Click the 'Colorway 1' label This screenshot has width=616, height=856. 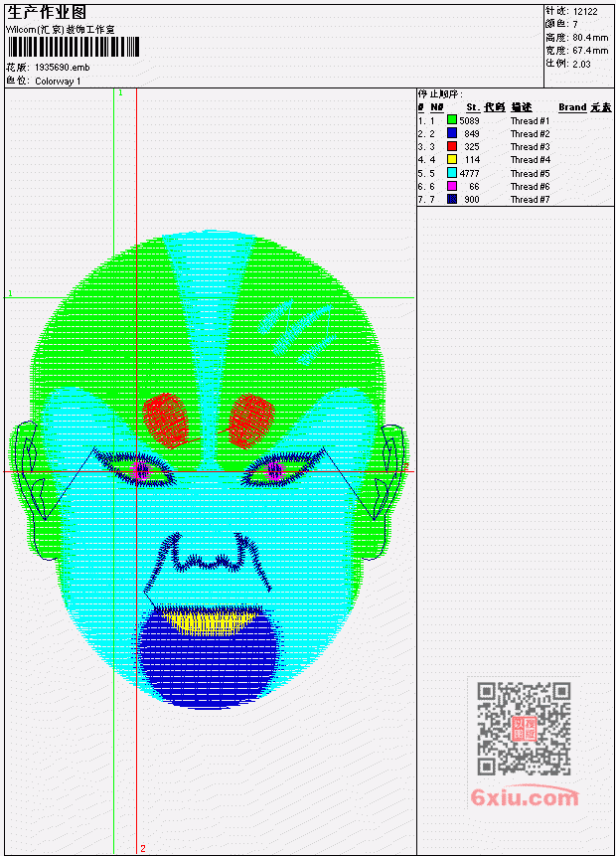click(58, 82)
